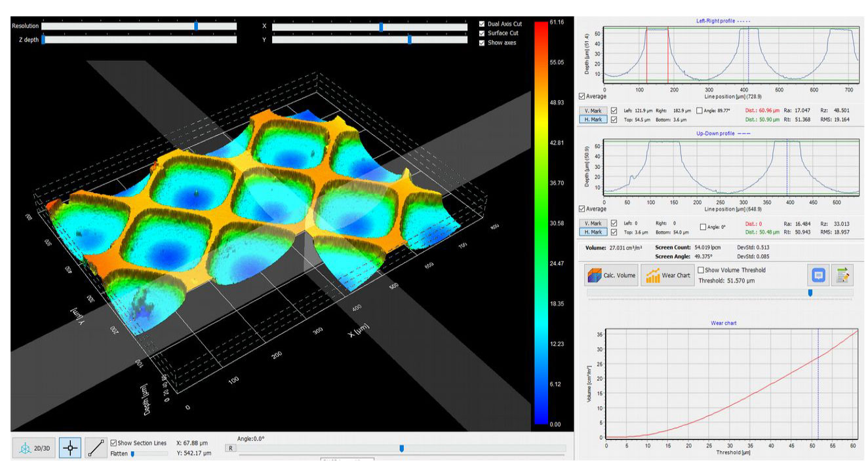The width and height of the screenshot is (868, 471).
Task: Click the Calc. Volume button
Action: [x=611, y=275]
